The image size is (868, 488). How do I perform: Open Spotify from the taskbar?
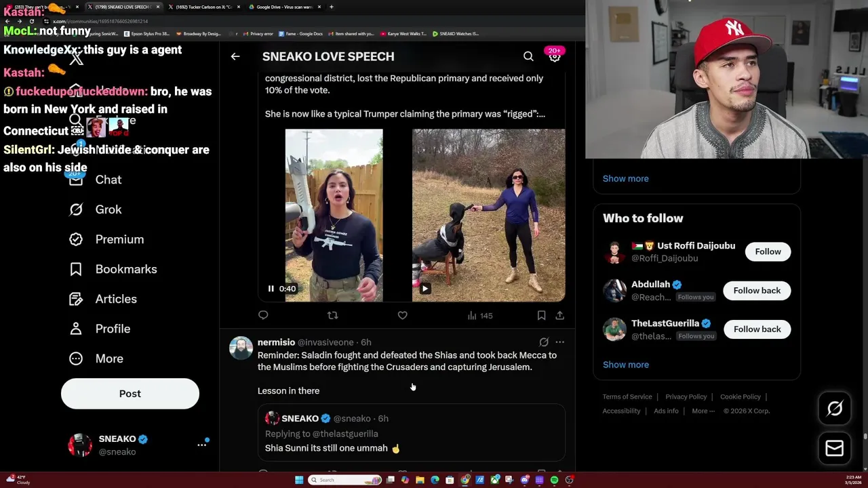[554, 480]
